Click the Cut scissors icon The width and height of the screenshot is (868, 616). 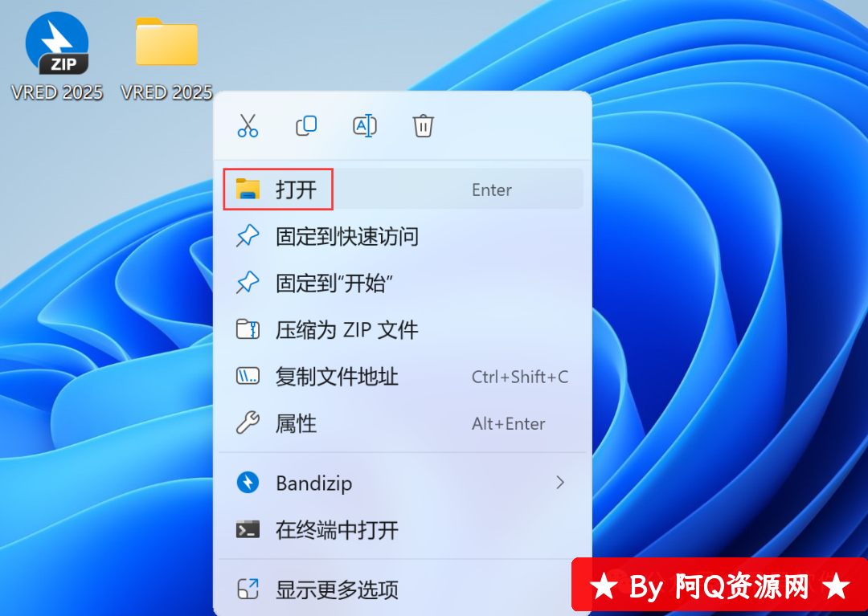[248, 125]
